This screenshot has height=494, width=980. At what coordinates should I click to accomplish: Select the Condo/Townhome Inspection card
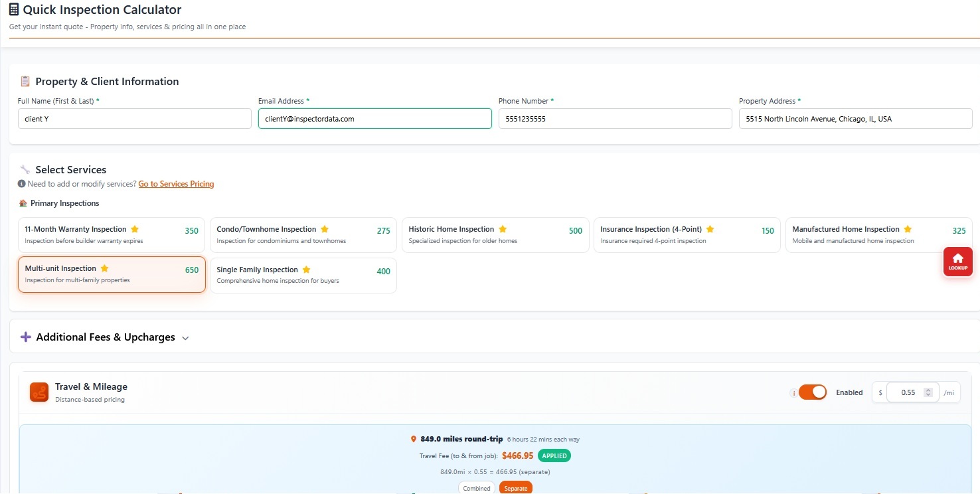click(303, 235)
